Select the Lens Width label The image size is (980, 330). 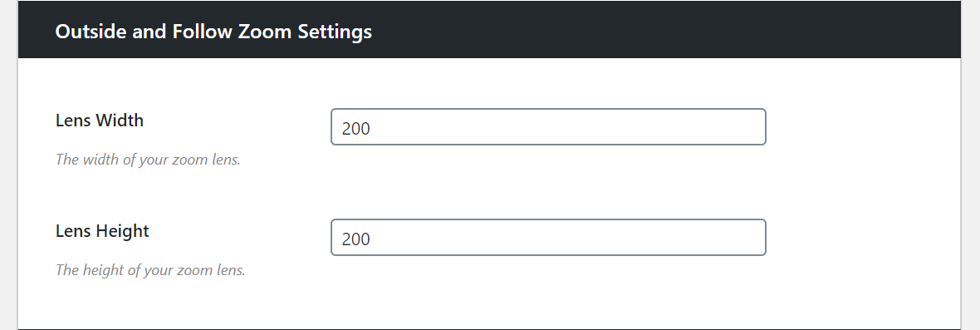pyautogui.click(x=100, y=120)
